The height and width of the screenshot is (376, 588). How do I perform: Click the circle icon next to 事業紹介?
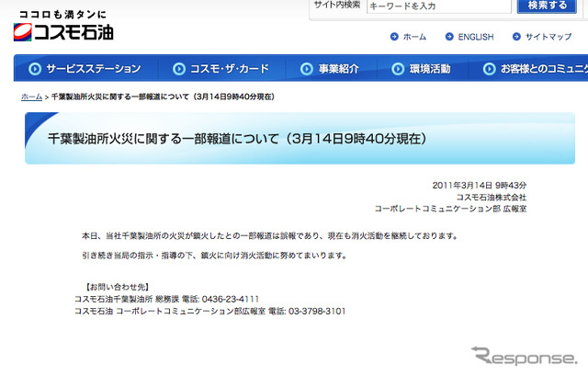(306, 69)
